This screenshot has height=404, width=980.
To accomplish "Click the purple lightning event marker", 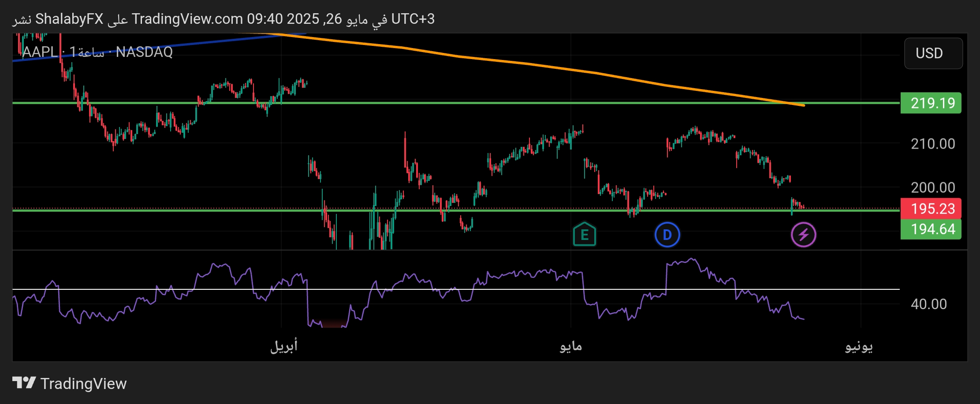I will [803, 235].
